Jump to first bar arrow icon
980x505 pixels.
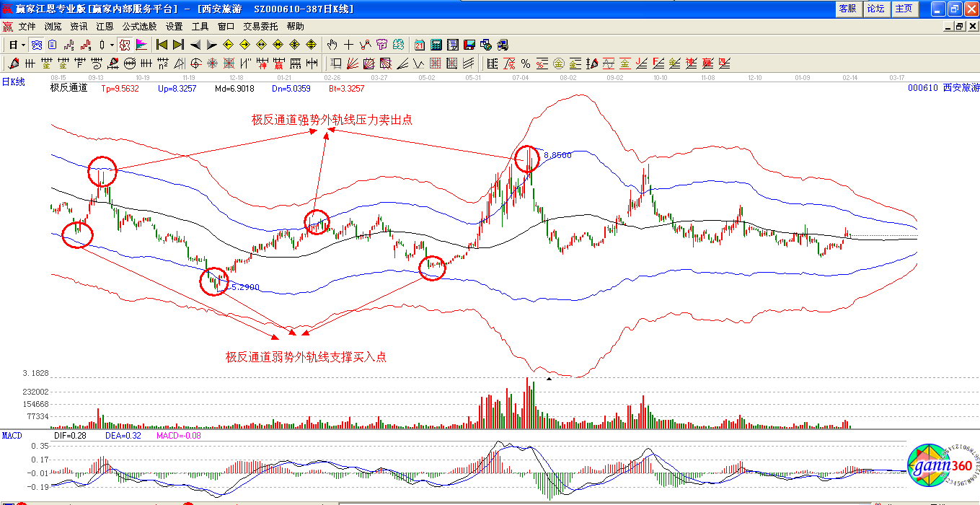[162, 45]
